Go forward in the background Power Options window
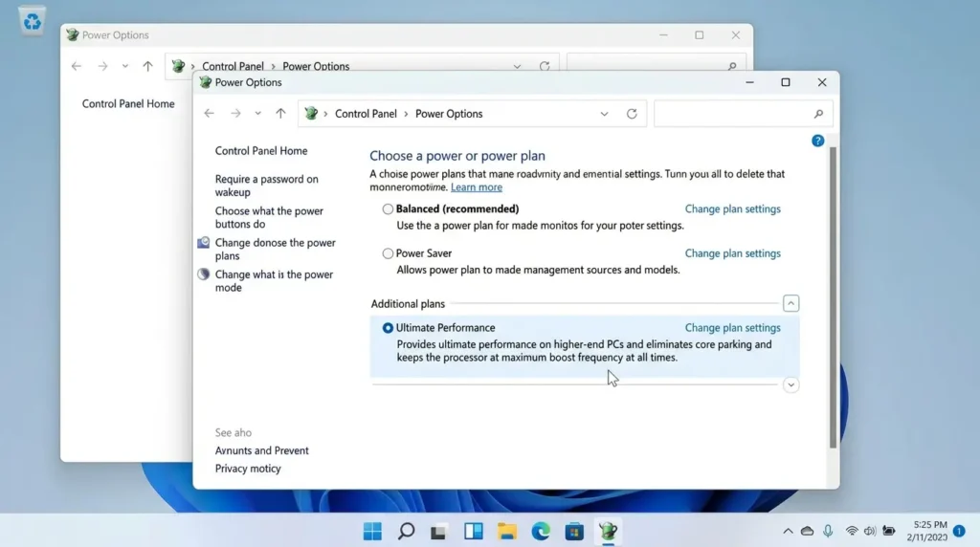This screenshot has width=980, height=547. [x=102, y=66]
